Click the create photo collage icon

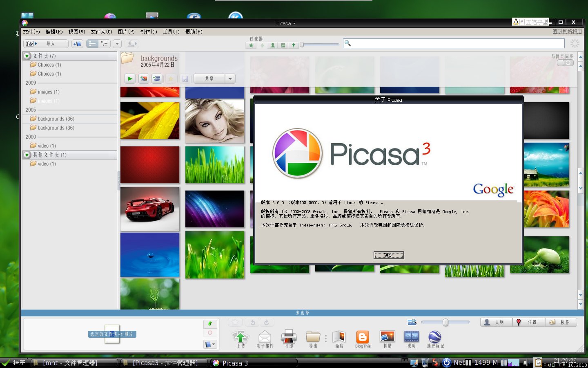click(x=144, y=79)
